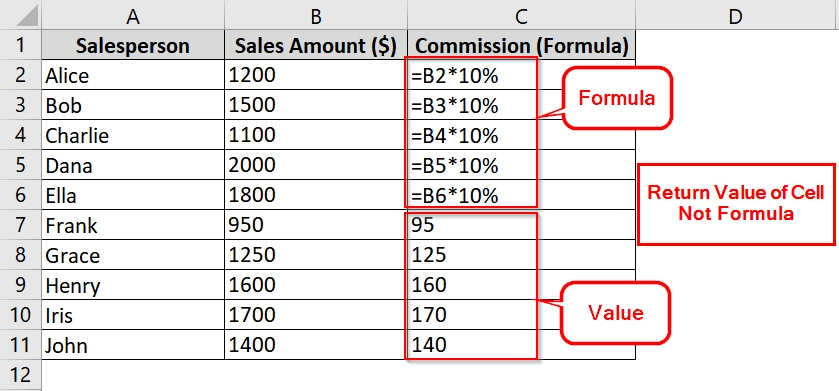Click the Salesperson header cell
The width and height of the screenshot is (839, 391).
tap(133, 45)
